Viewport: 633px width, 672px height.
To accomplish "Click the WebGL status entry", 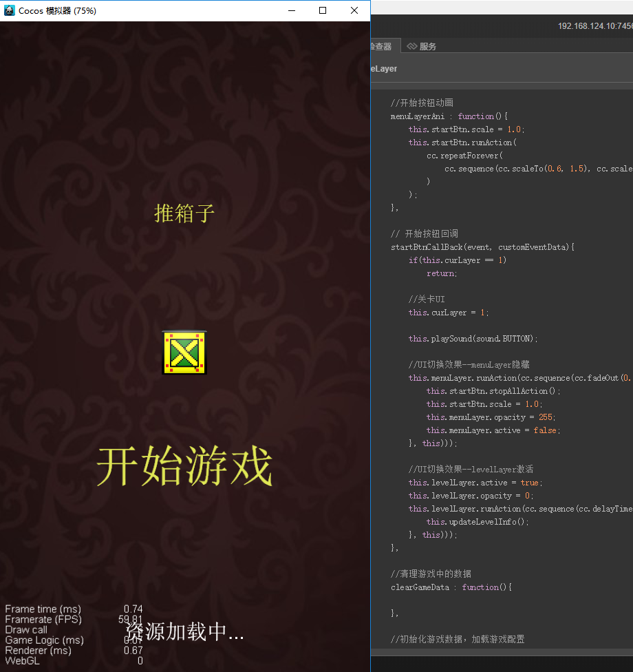I will pos(21,660).
